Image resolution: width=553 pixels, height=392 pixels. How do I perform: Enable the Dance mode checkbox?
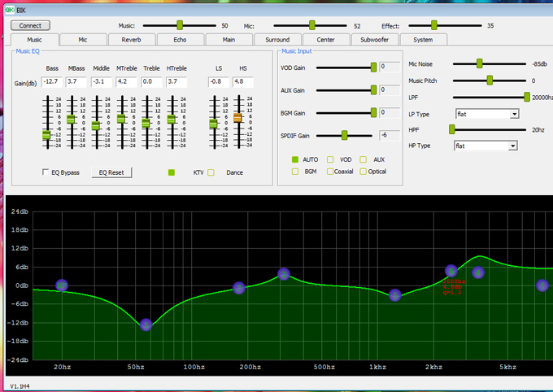211,172
